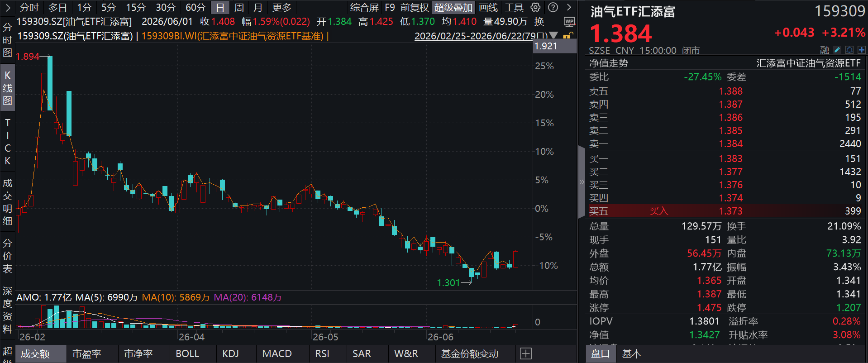Viewport: 868px width, 363px height.
Task: Click 汇添富中证油气资源ETF name link
Action: [x=808, y=63]
